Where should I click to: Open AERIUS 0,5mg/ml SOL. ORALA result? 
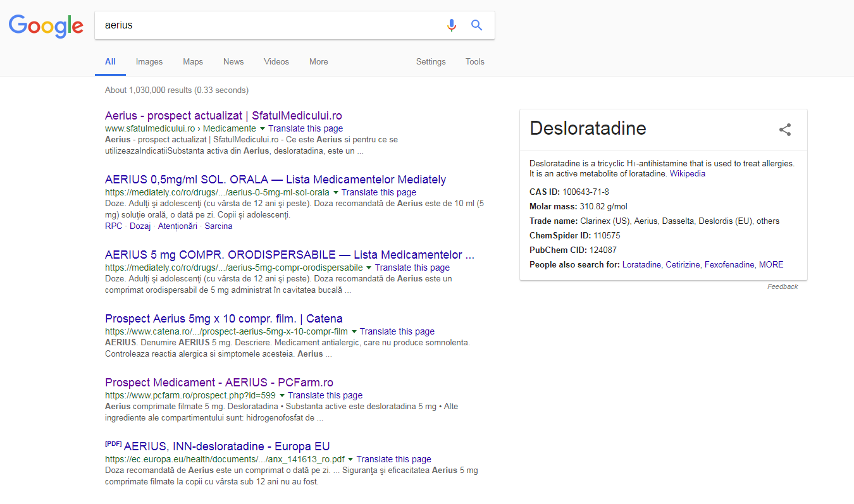(275, 179)
